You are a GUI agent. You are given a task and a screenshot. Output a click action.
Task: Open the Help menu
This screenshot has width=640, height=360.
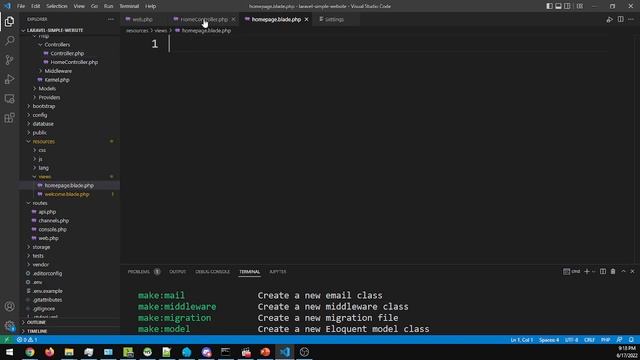click(151, 6)
